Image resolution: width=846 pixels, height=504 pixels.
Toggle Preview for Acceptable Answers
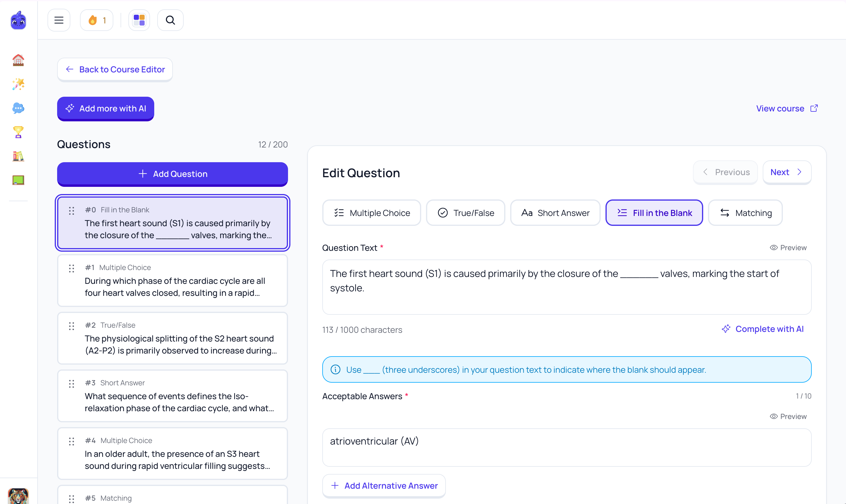(x=788, y=416)
